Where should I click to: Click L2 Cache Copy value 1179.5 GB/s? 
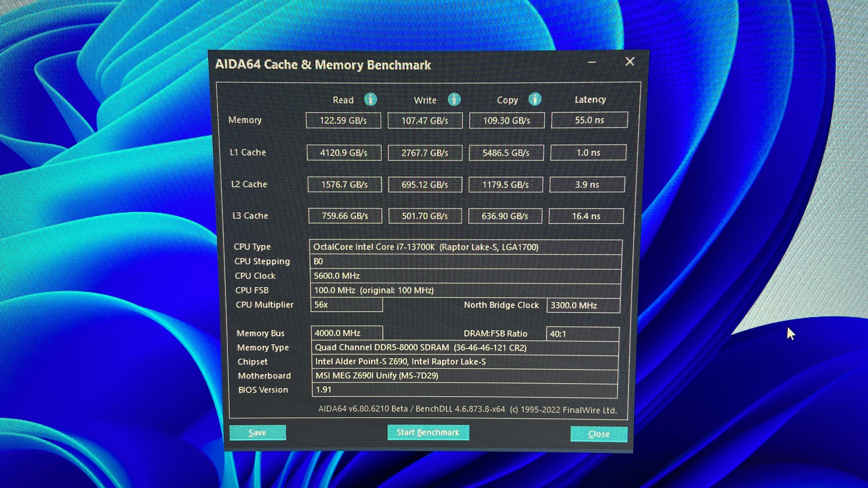506,185
